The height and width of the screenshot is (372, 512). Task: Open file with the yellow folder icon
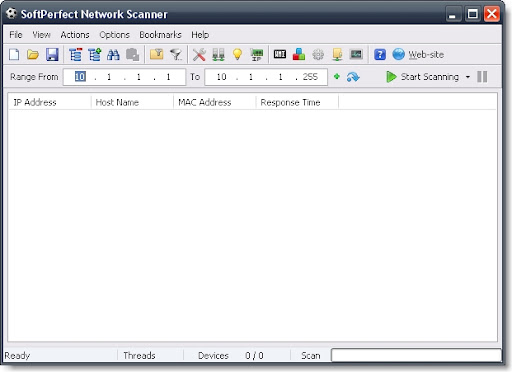click(33, 54)
